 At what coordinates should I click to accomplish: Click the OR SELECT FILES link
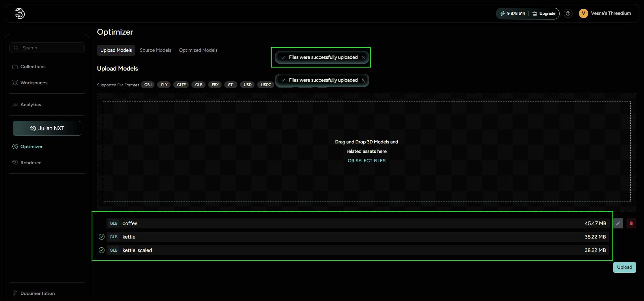coord(366,161)
